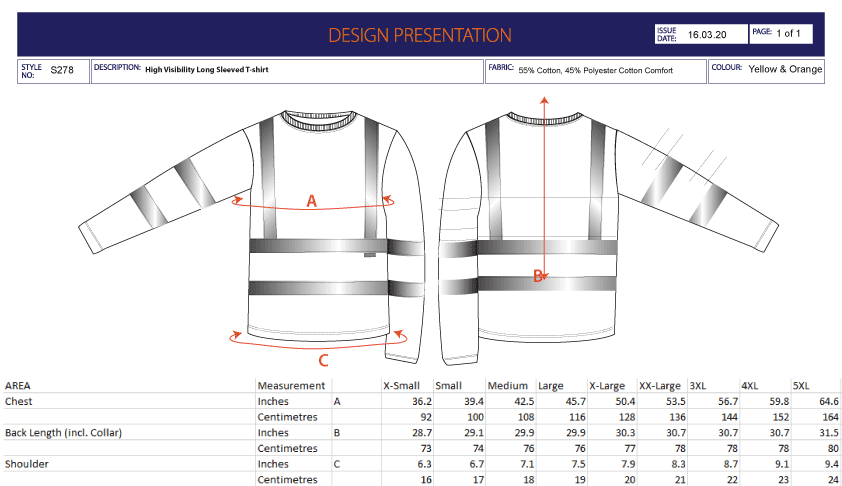
Task: Click the colour value Yellow & Orange
Action: (x=785, y=69)
